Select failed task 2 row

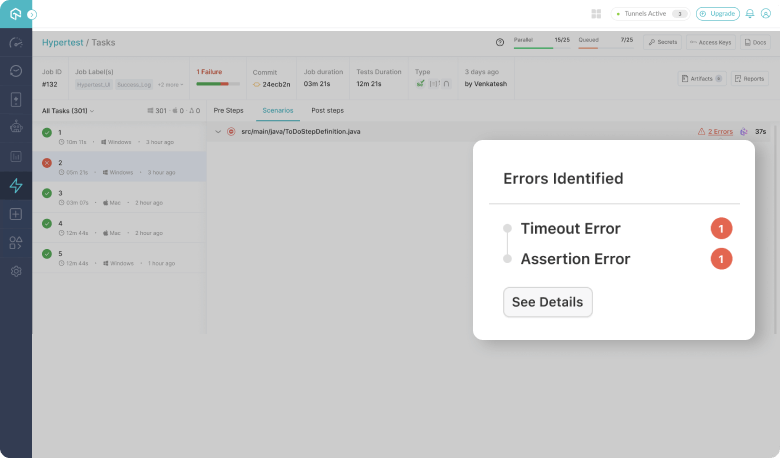(x=119, y=167)
